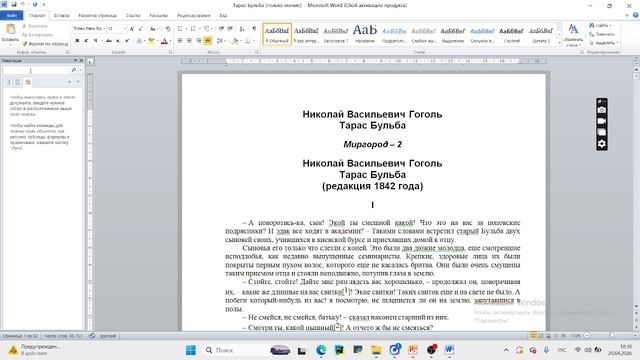The height and width of the screenshot is (360, 640).
Task: Switch to the Вставка tab
Action: pyautogui.click(x=62, y=16)
